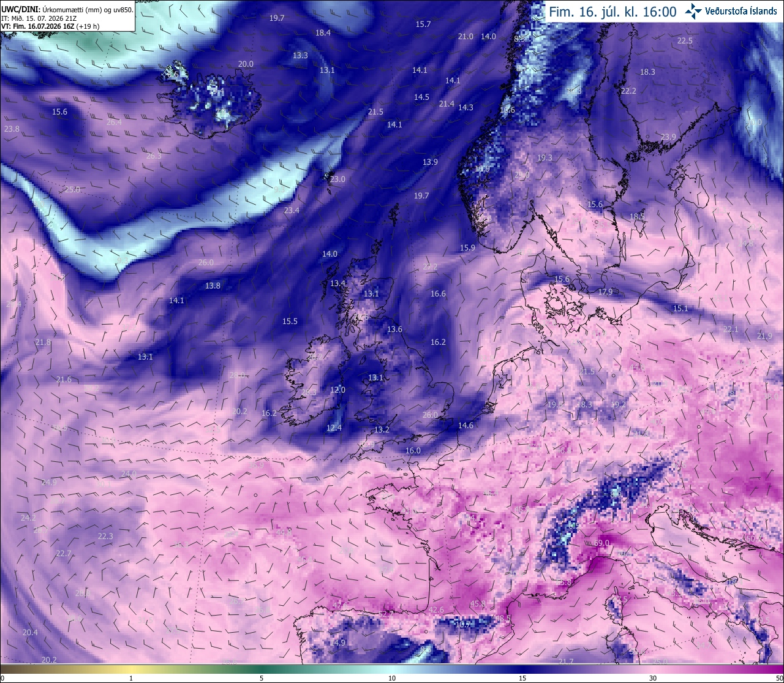
Task: Click the Veðurstofa Íslands logo icon
Action: point(694,11)
